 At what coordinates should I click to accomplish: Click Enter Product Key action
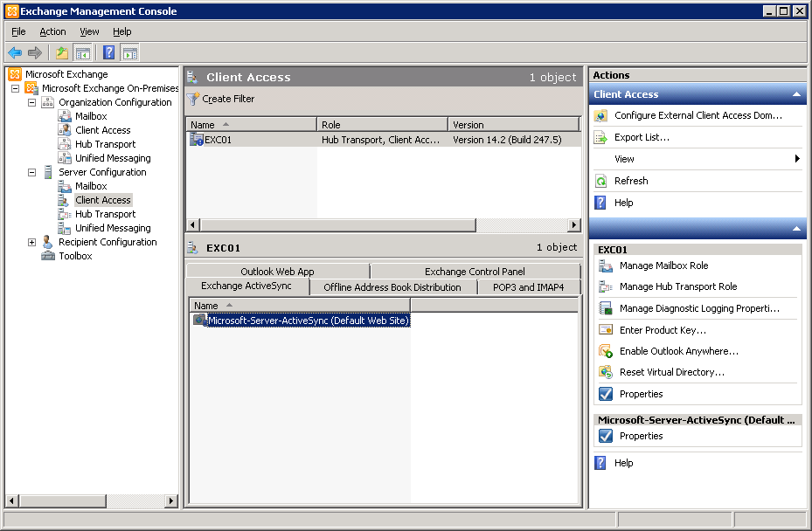pos(663,329)
